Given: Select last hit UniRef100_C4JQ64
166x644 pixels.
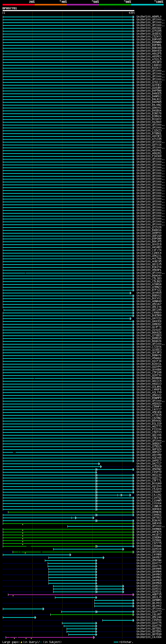Looking at the screenshot, I should 149,637.
